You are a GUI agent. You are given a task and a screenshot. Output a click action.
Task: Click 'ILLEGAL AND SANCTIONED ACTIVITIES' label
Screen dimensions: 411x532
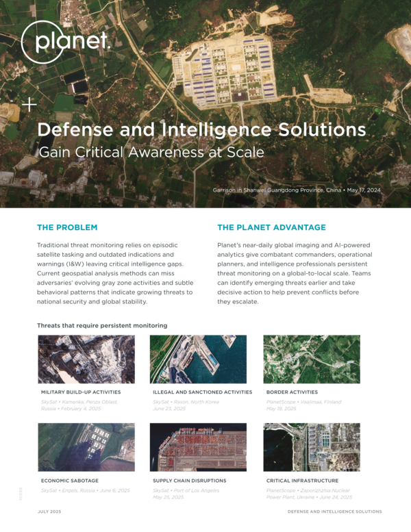coord(203,392)
